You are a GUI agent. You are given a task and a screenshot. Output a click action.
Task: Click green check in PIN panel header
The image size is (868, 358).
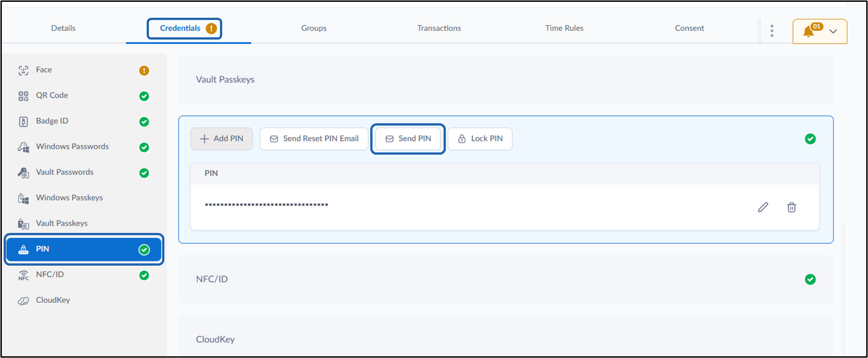tap(810, 139)
